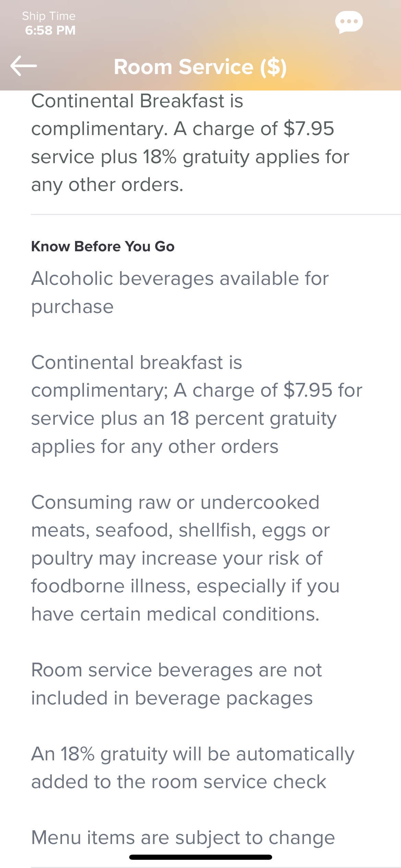Tap the Ship Time label
401x868 pixels.
49,16
